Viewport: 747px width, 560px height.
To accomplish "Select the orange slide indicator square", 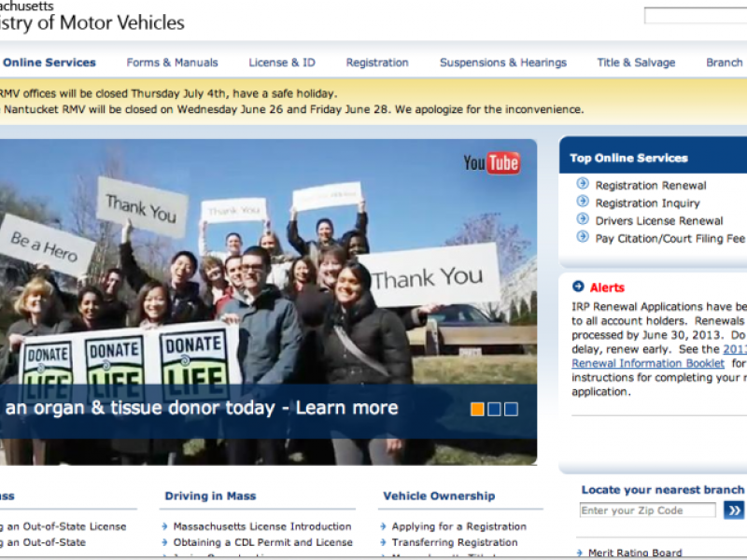I will coord(477,409).
